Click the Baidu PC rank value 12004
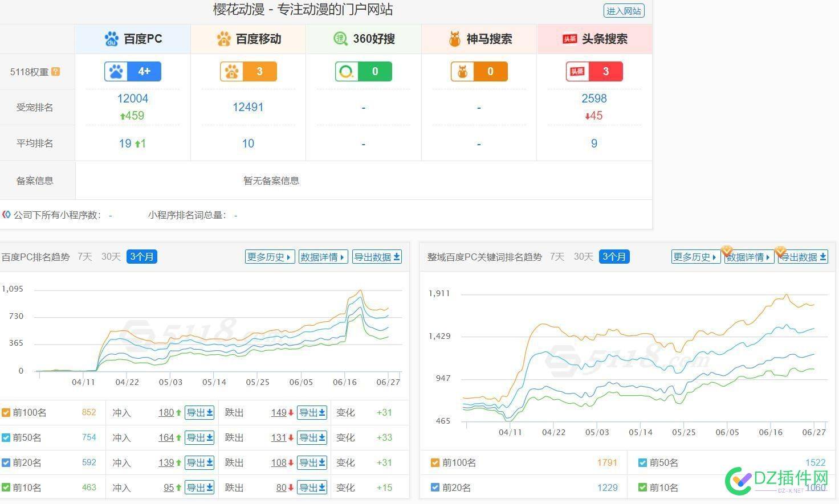Screen dimensions: 839x504 pyautogui.click(x=133, y=99)
